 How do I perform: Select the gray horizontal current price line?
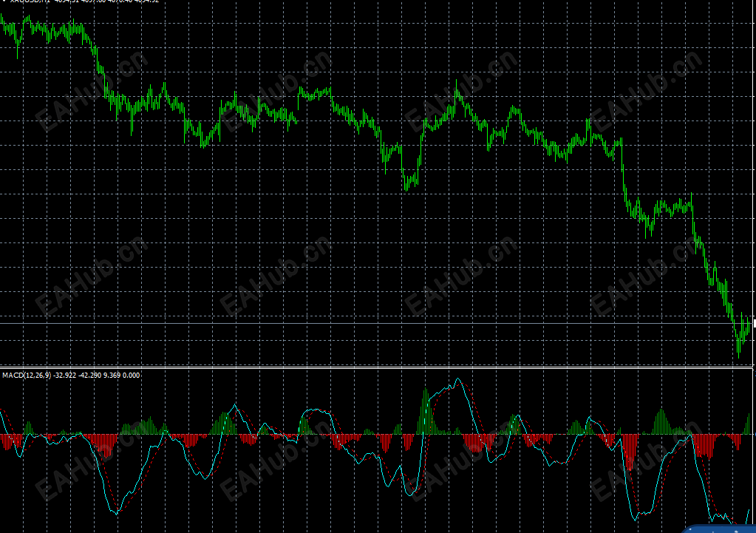(x=376, y=324)
